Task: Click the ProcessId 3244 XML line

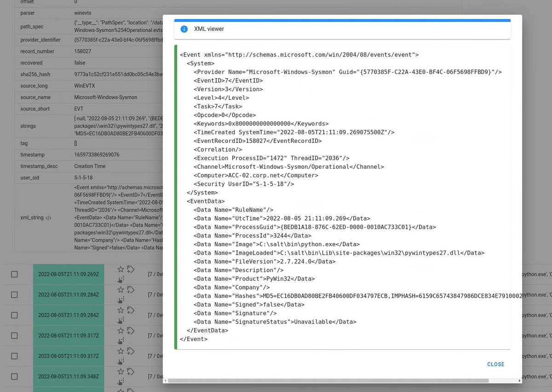Action: pos(253,236)
